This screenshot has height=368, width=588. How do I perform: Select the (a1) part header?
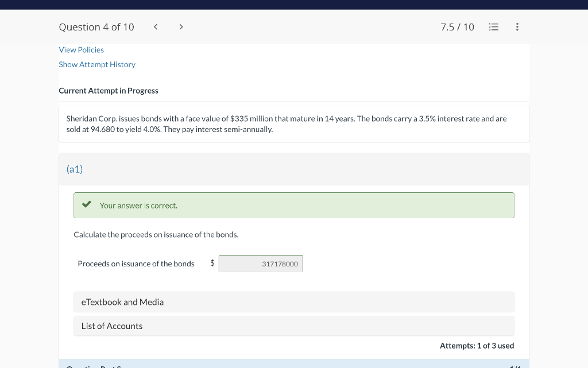pos(294,169)
